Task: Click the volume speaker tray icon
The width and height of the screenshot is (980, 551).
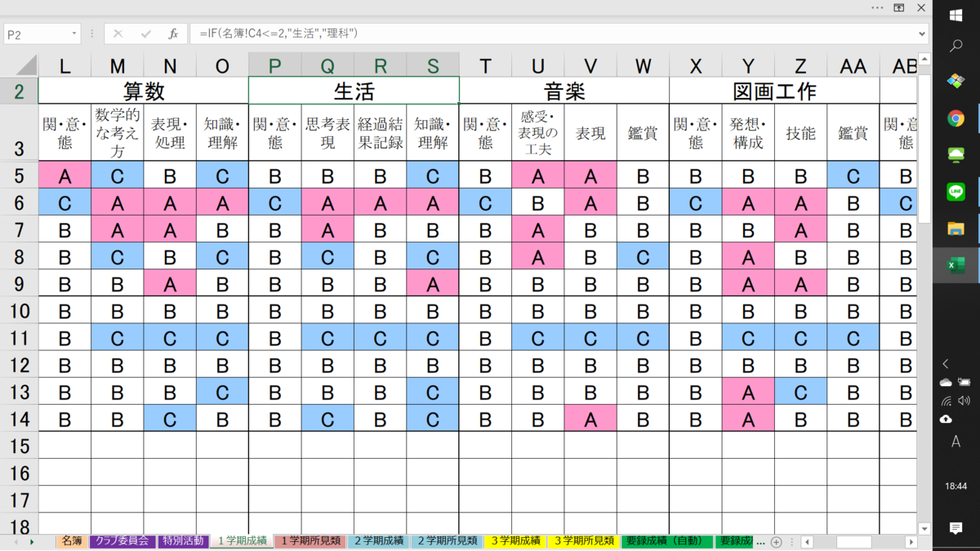Action: pos(964,401)
